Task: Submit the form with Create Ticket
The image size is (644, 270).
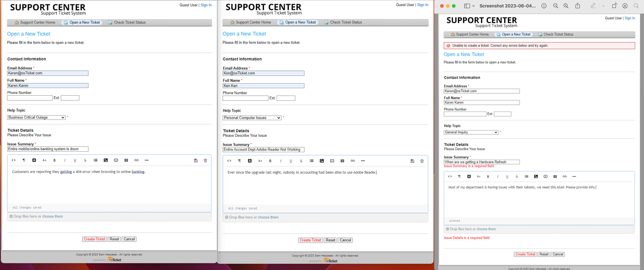Action: 94,239
